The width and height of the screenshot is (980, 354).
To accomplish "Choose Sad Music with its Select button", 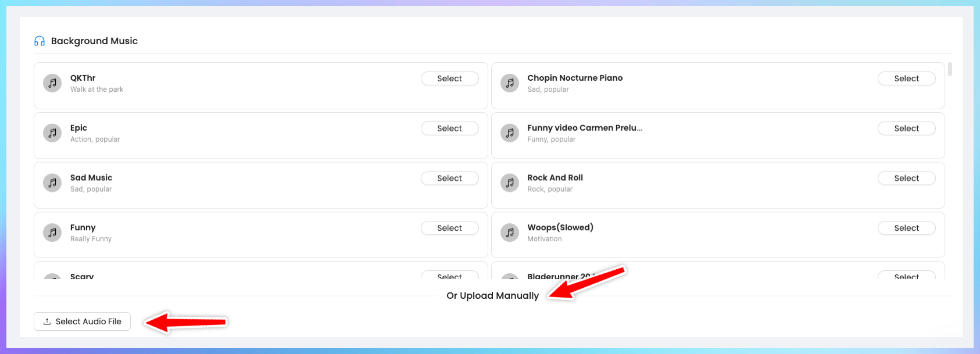I will [x=449, y=178].
